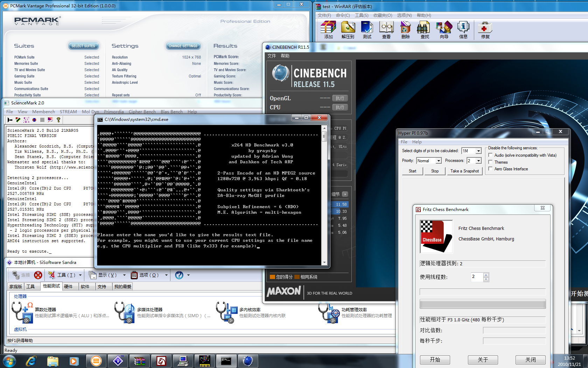
Task: Click the Fritz Chess Close (关闭) button
Action: tap(530, 360)
